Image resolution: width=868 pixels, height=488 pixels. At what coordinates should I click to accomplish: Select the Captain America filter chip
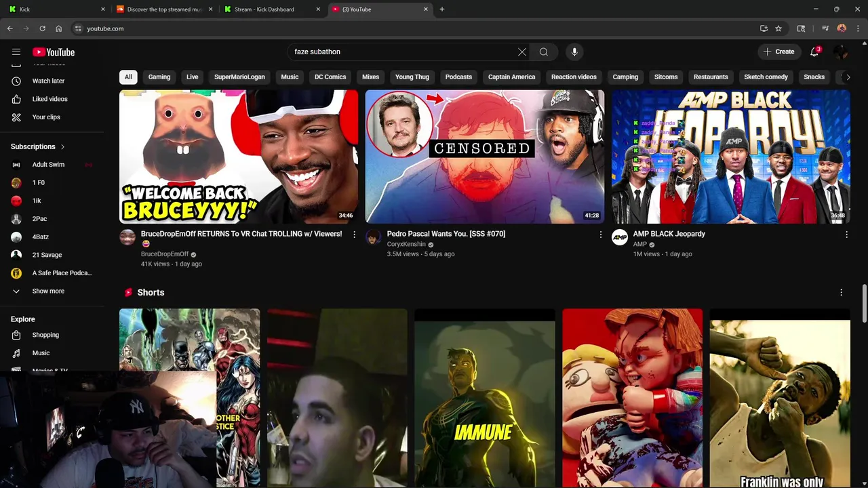511,77
